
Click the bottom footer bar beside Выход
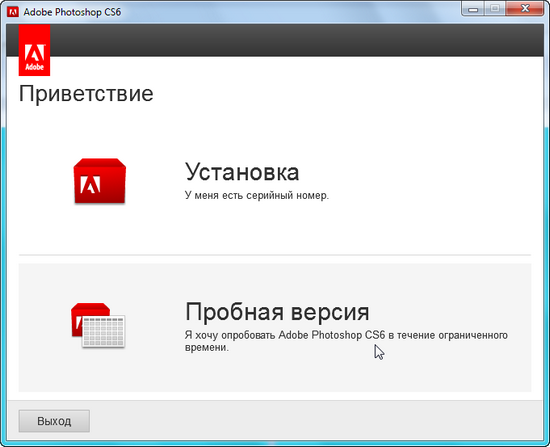click(x=316, y=420)
